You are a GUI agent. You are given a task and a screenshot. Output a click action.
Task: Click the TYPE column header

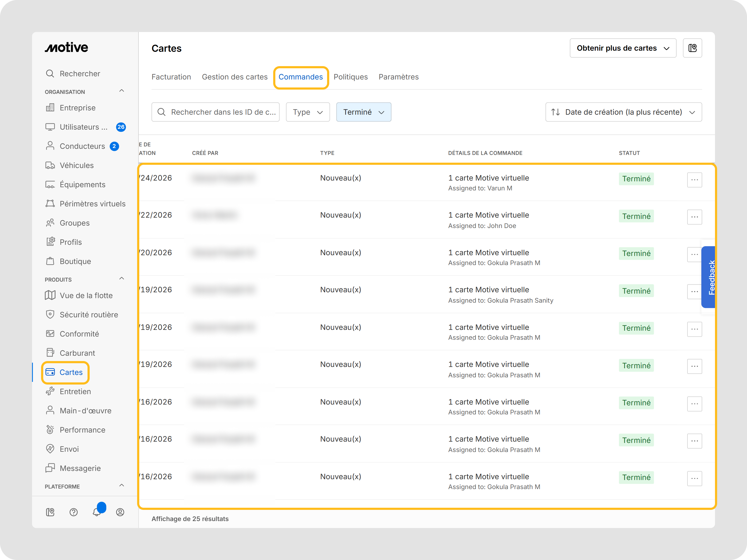[x=327, y=153]
